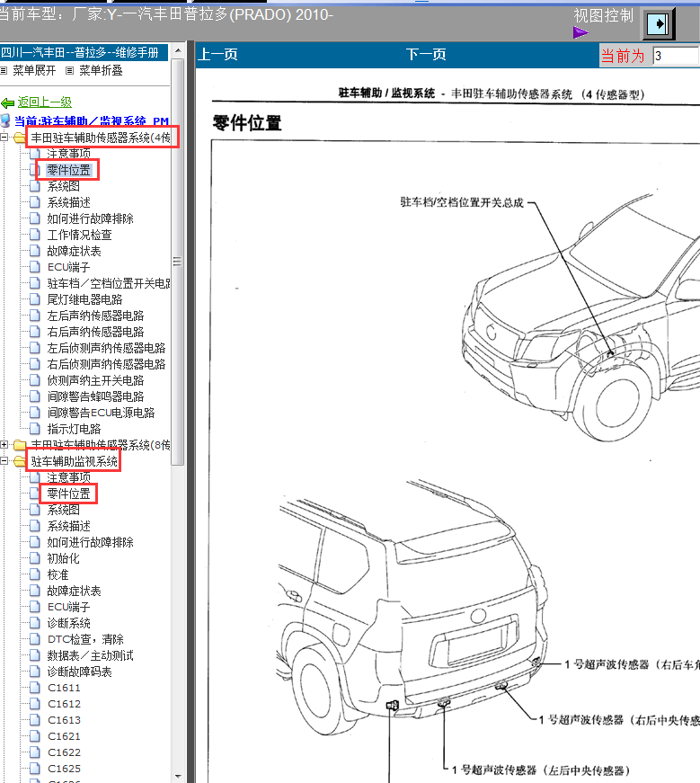
Task: Click the purple triangle under 视图控制
Action: point(580,33)
